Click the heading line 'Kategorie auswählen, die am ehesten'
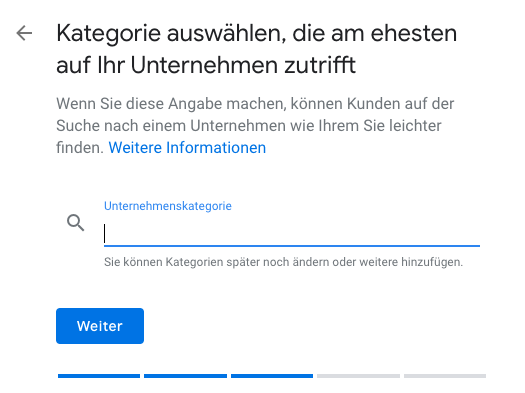Image resolution: width=525 pixels, height=393 pixels. click(256, 34)
